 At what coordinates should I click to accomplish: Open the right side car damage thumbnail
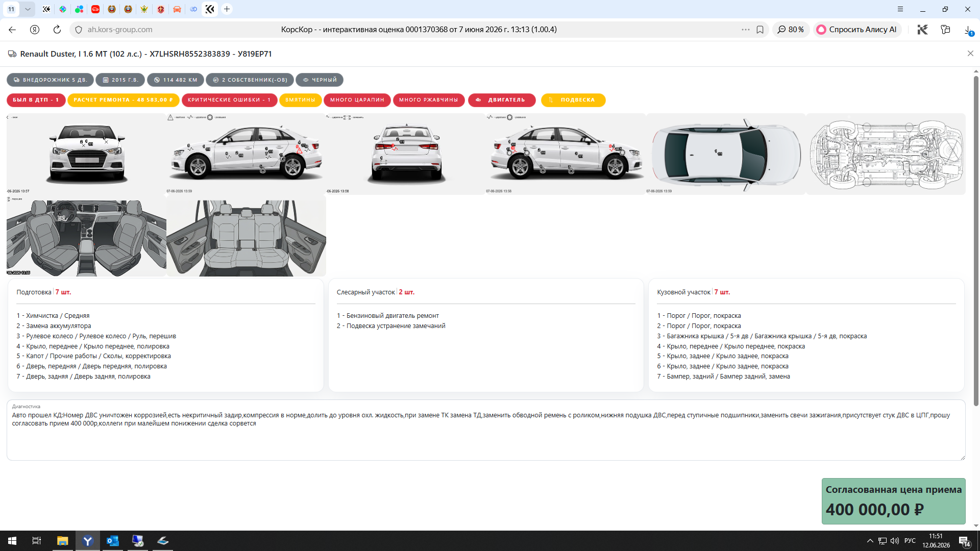pyautogui.click(x=566, y=154)
